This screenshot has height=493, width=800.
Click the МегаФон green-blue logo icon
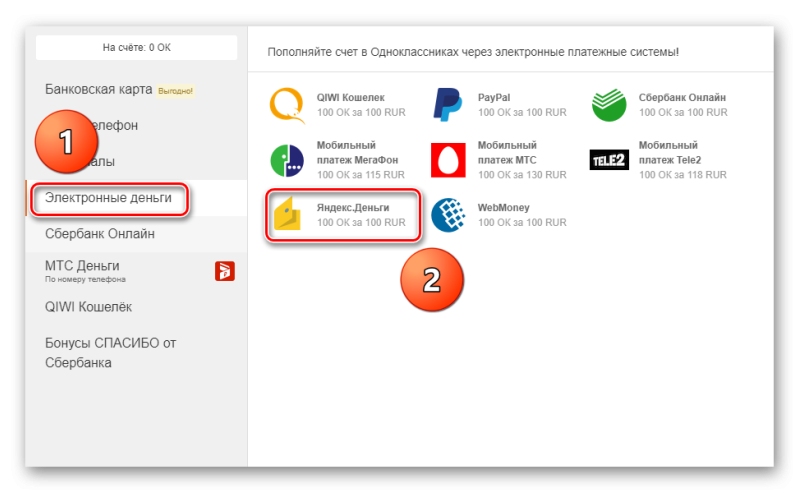coord(287,160)
